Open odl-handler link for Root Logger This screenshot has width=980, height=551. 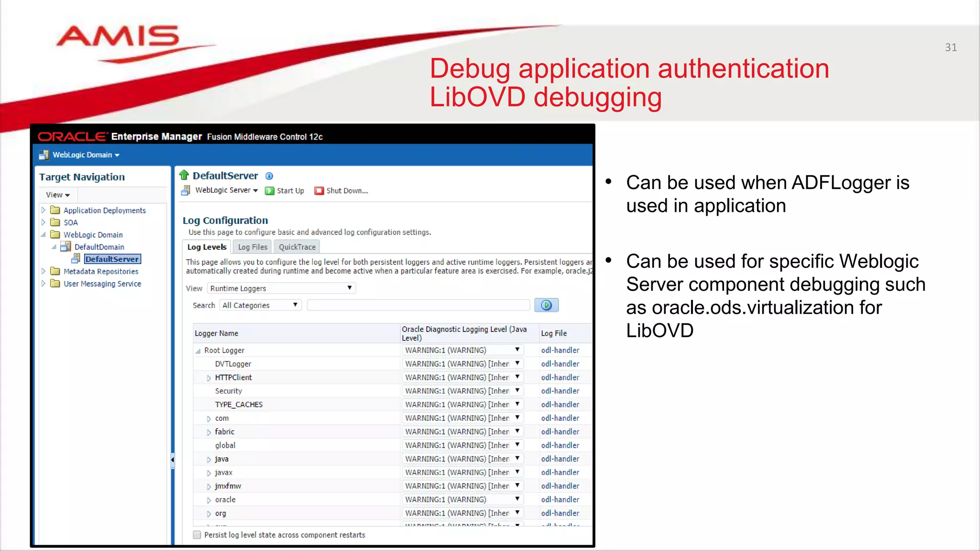[x=560, y=350]
